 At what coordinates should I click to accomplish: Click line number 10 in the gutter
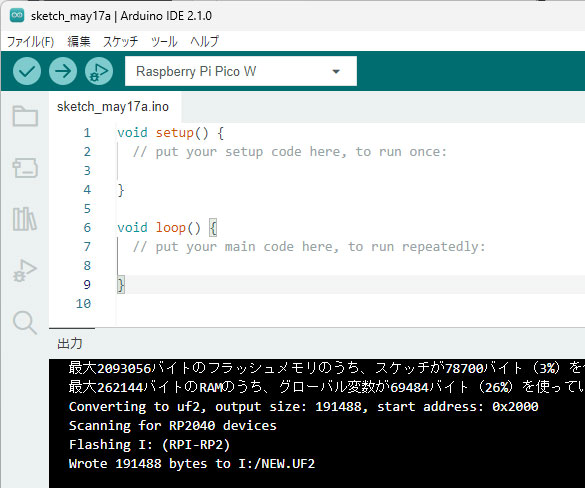84,304
